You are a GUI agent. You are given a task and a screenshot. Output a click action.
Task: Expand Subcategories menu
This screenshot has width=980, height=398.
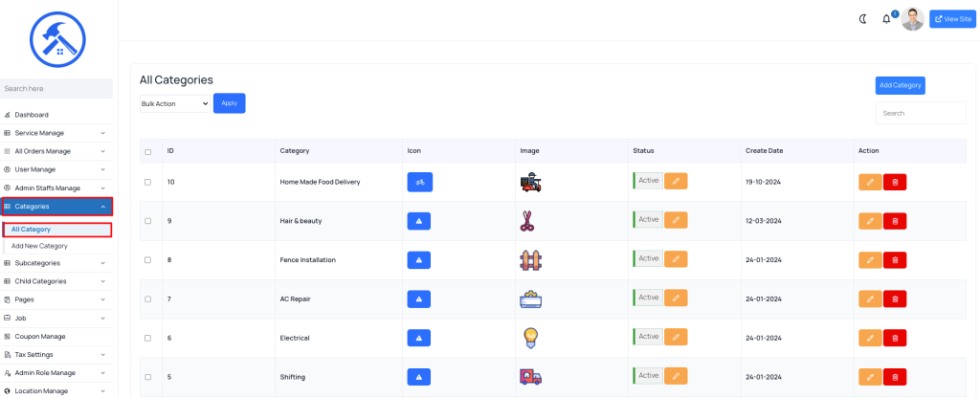tap(56, 263)
